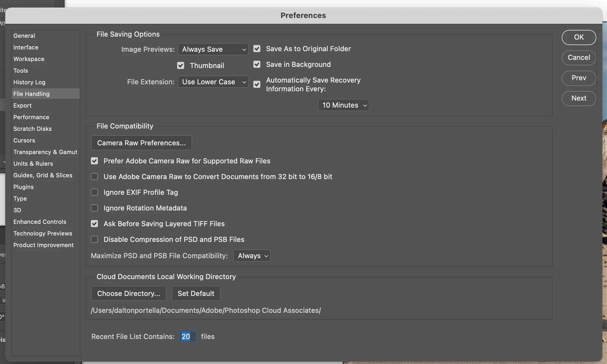Toggle Ask Before Saving Layered TIFF Files

[x=94, y=224]
